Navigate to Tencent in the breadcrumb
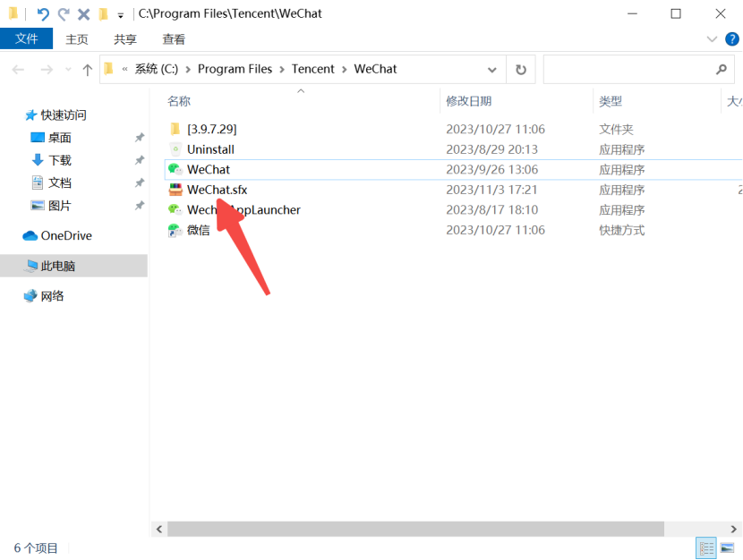The height and width of the screenshot is (560, 743). tap(312, 69)
